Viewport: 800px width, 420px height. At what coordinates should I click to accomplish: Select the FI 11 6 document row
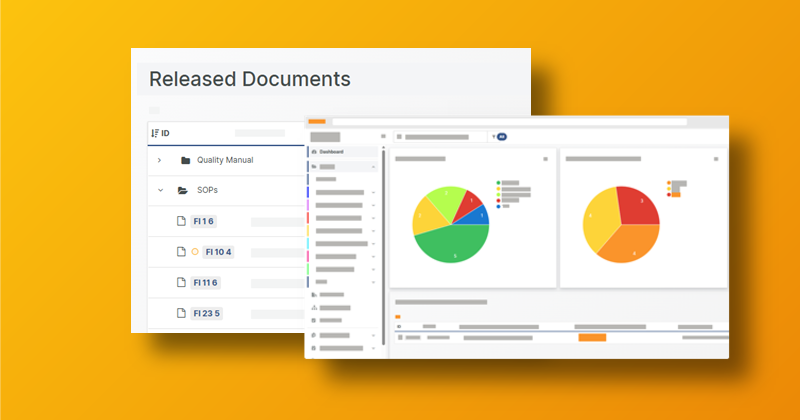(x=205, y=283)
